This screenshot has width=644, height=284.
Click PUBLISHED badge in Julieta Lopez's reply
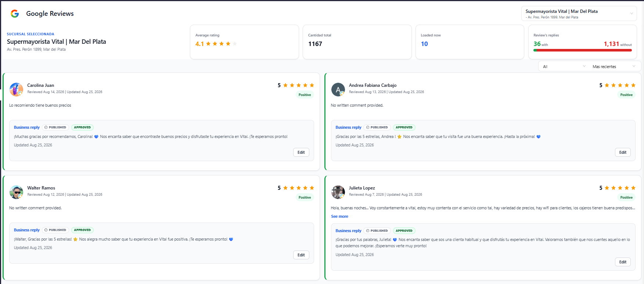tap(377, 231)
